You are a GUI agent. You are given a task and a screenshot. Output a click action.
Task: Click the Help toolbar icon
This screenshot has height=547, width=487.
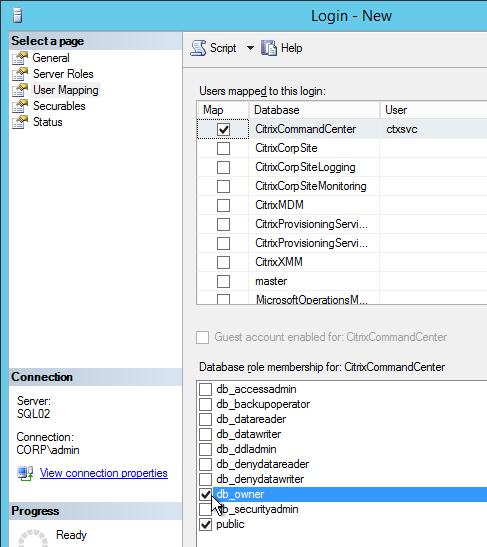(x=269, y=48)
